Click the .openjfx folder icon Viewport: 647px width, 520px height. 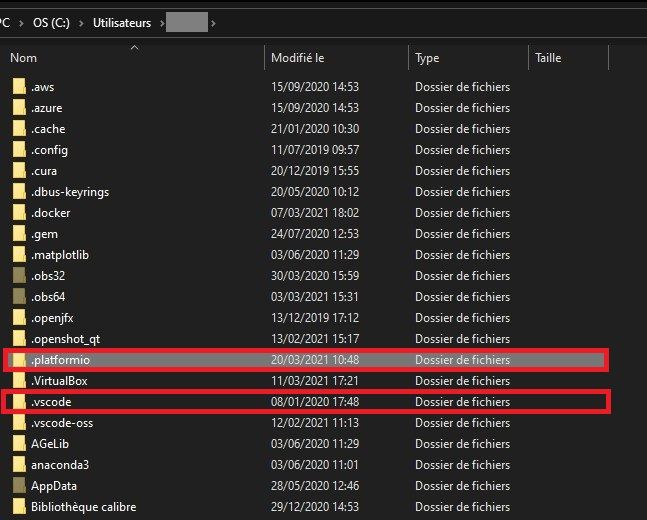(x=19, y=318)
